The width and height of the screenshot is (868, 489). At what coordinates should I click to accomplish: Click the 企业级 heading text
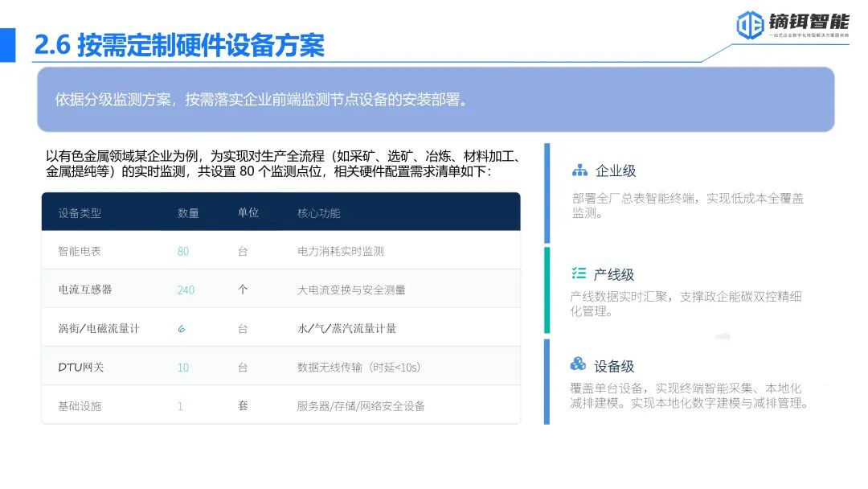coord(616,171)
